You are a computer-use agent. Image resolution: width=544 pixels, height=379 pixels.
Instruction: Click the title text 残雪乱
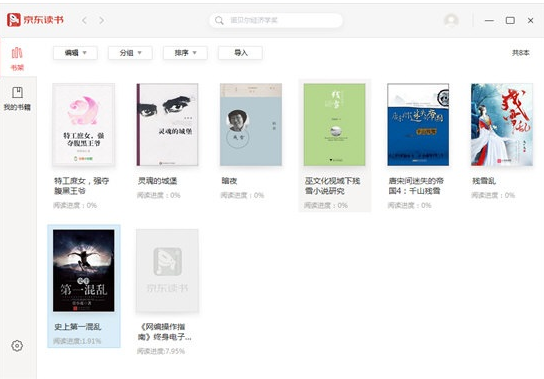[x=484, y=181]
